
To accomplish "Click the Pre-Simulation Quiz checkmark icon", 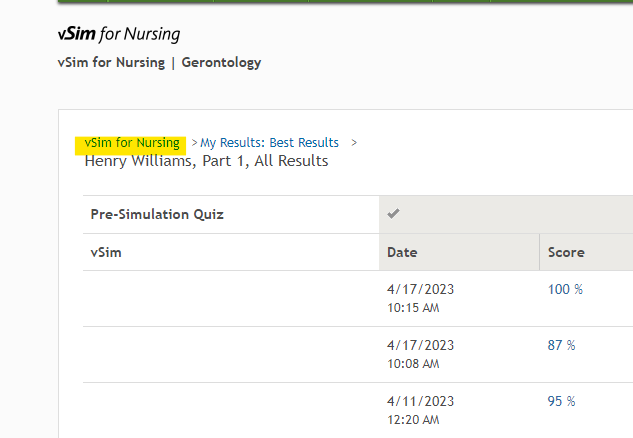I will point(393,213).
